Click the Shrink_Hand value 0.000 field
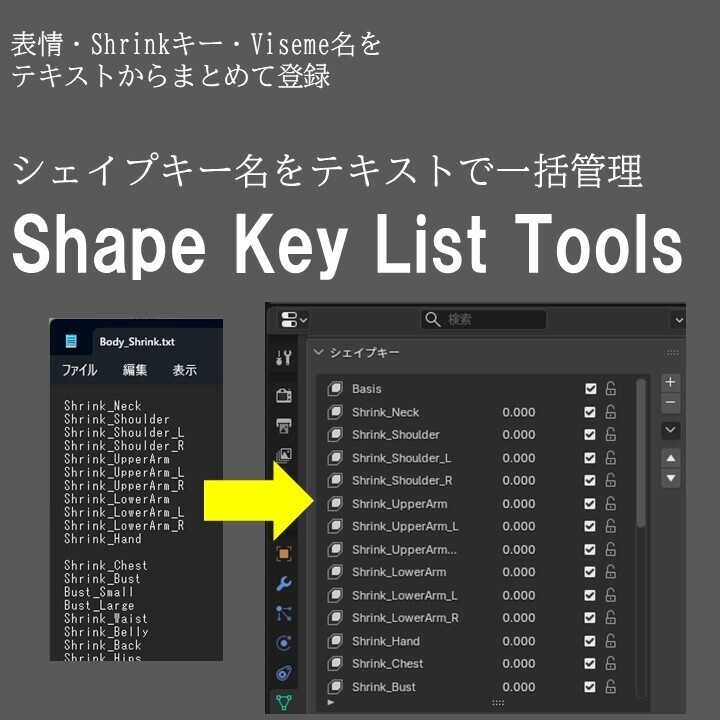 (519, 641)
